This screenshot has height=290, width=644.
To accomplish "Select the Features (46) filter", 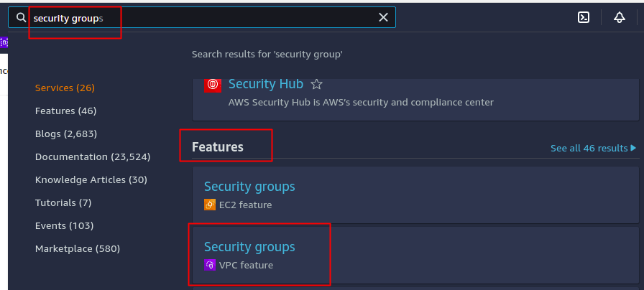I will pos(65,111).
